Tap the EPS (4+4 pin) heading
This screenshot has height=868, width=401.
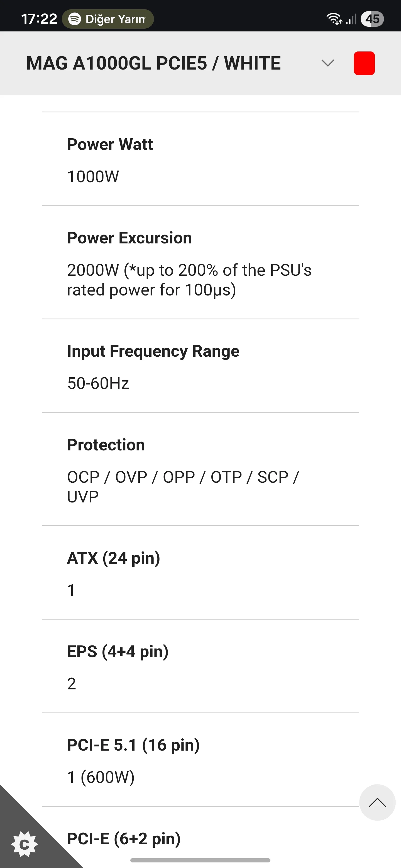pos(118,652)
